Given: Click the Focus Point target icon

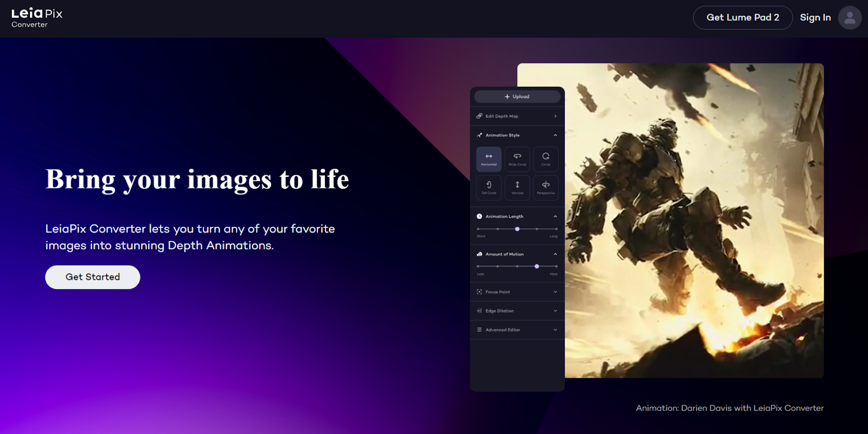Looking at the screenshot, I should pyautogui.click(x=479, y=292).
